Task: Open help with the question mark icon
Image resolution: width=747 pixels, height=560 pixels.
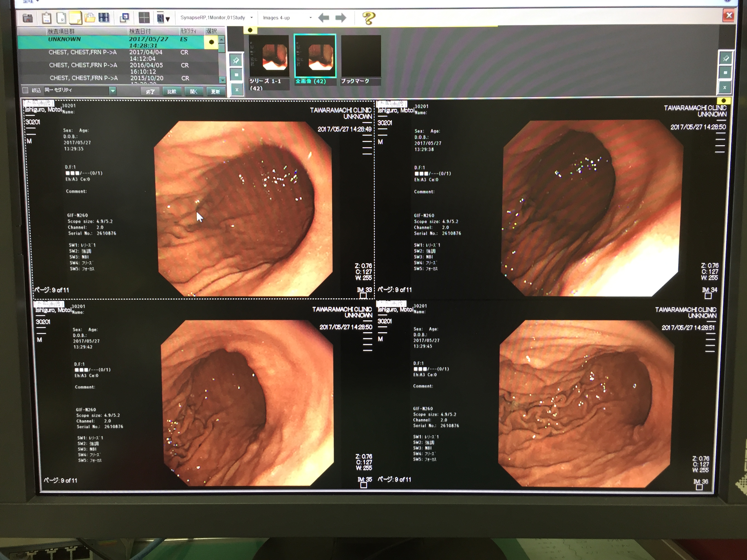Action: click(x=368, y=18)
